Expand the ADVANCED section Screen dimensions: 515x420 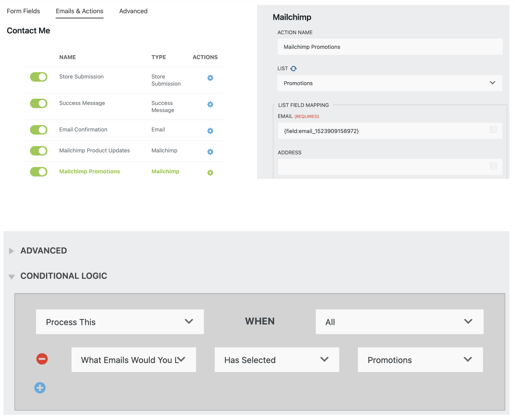[44, 251]
